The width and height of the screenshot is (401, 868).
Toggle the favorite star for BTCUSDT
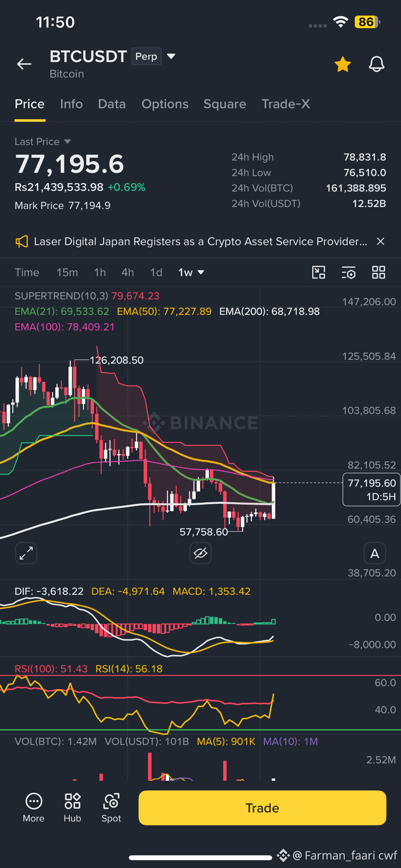[x=342, y=64]
